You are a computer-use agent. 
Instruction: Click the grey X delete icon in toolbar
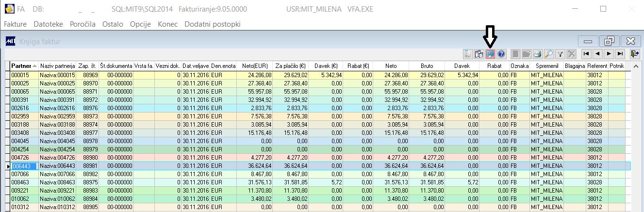[571, 54]
